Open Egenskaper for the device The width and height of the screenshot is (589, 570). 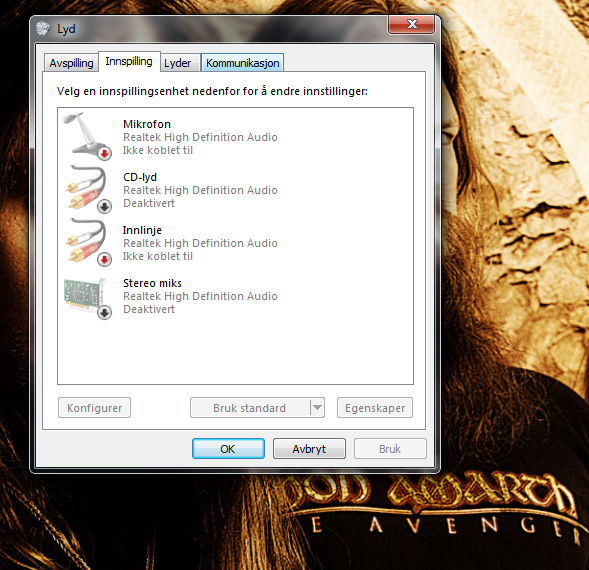[x=375, y=408]
